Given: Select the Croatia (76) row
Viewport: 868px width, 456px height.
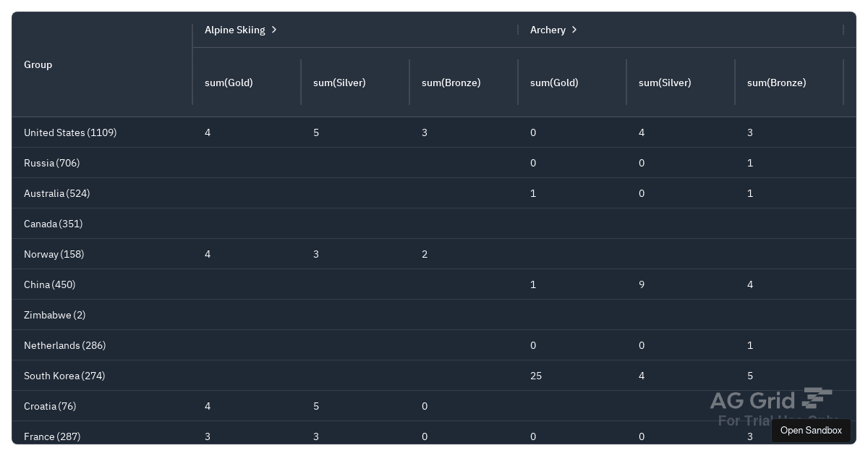Looking at the screenshot, I should [x=434, y=406].
